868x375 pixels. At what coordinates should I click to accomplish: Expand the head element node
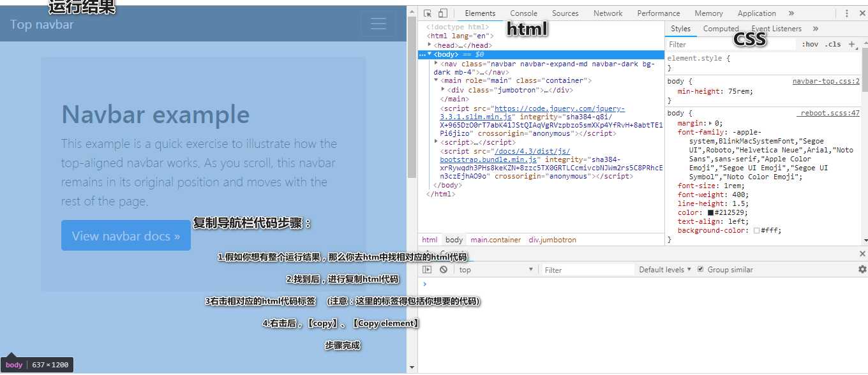point(430,45)
